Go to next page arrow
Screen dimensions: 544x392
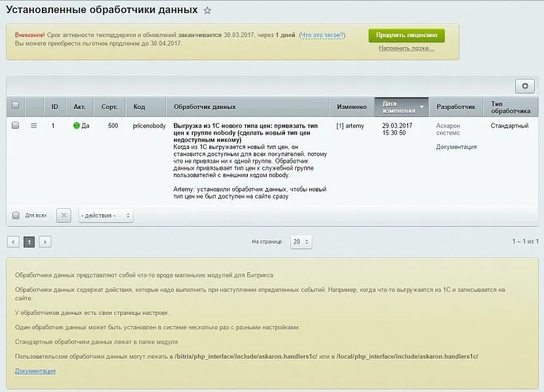pyautogui.click(x=45, y=242)
